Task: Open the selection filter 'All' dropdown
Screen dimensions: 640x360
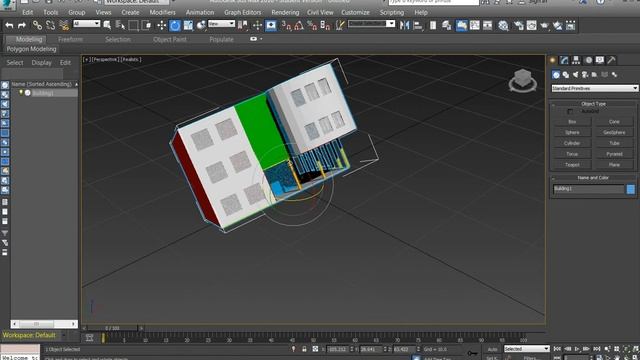Action: click(x=87, y=24)
